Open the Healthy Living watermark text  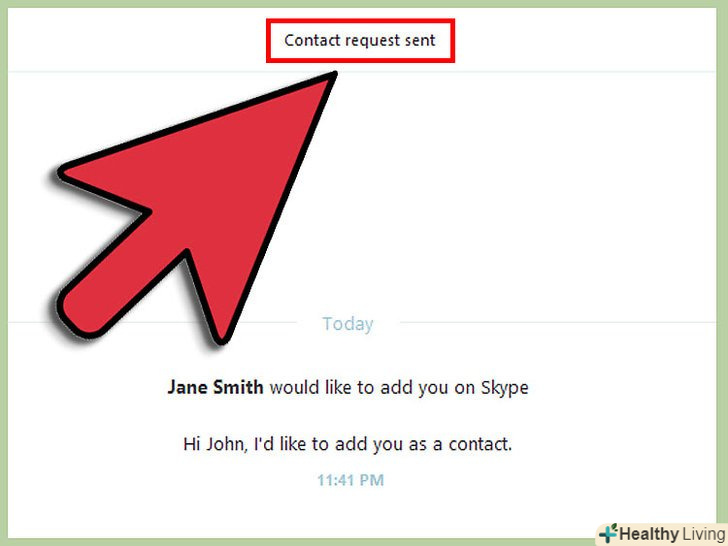pyautogui.click(x=672, y=534)
